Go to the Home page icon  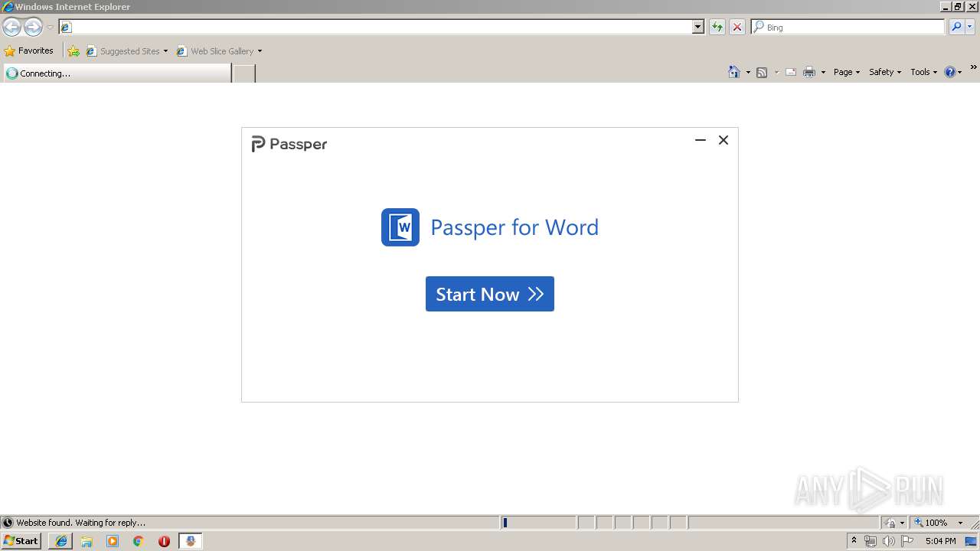(734, 72)
